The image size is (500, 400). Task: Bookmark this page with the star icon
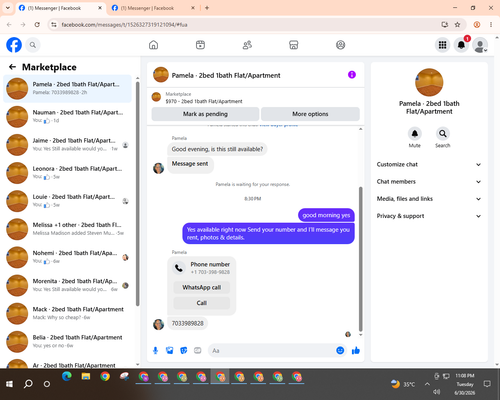457,25
